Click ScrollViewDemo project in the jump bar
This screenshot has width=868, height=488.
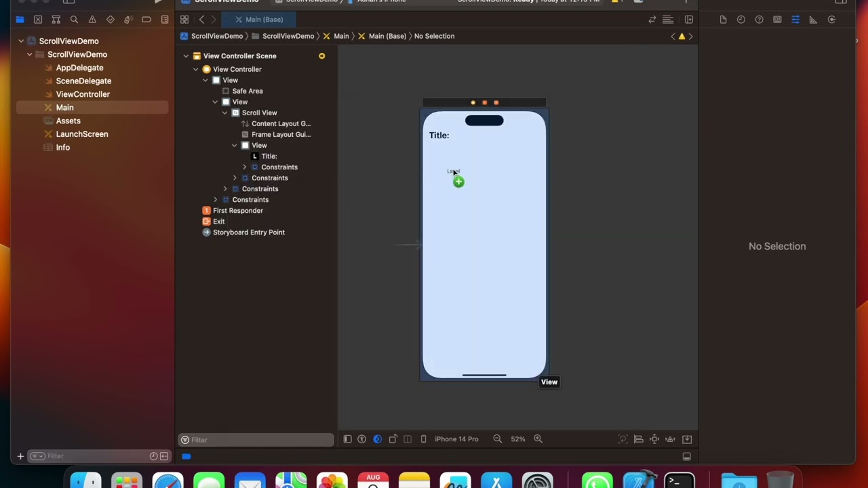(x=212, y=36)
